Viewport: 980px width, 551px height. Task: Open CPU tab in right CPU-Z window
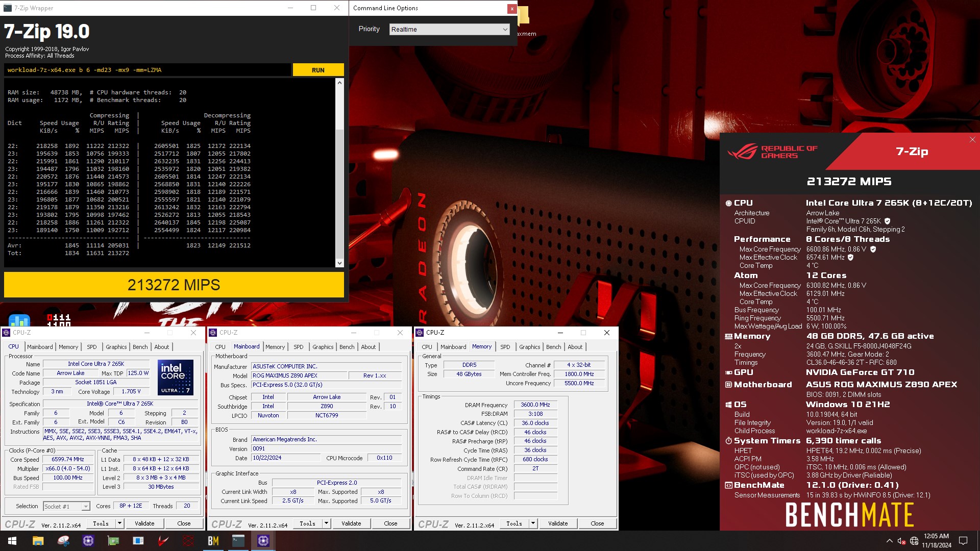(x=427, y=347)
